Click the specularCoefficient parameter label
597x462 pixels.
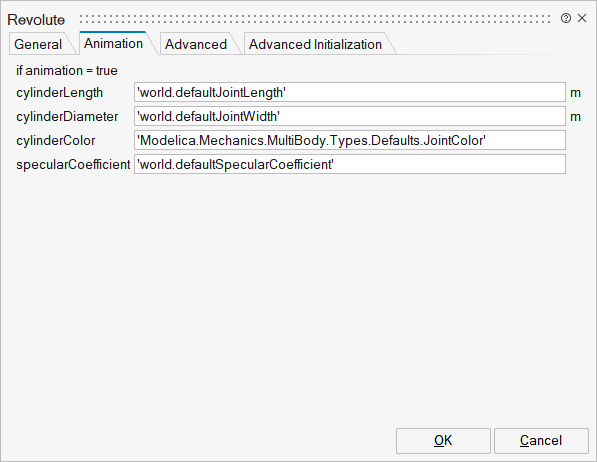(x=73, y=165)
